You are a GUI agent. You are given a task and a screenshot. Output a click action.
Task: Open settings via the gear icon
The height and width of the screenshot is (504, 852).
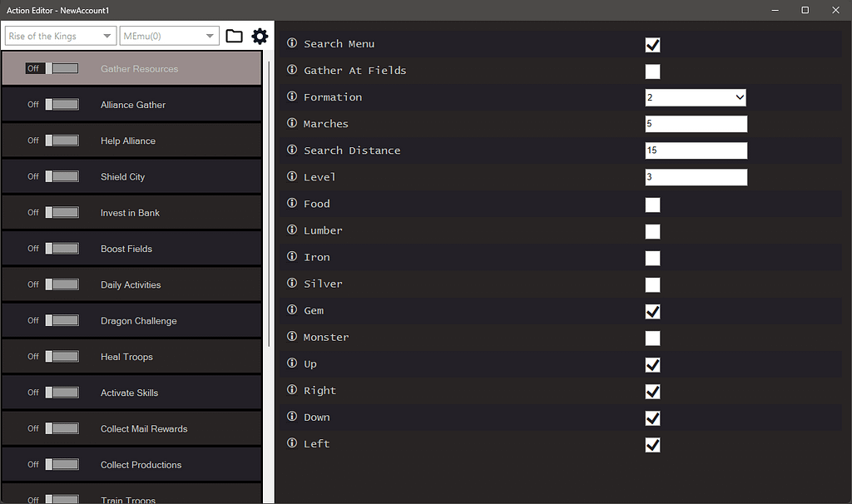coord(260,36)
